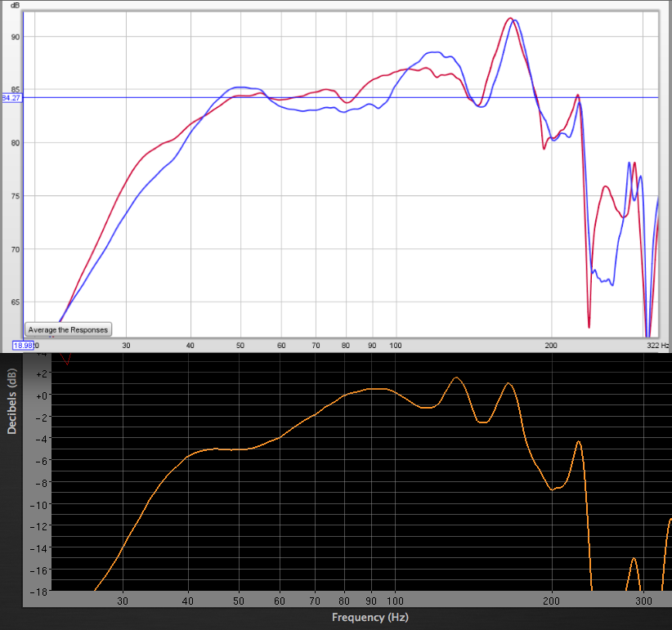
Task: Click the 100 Hz tick on upper graph axis
Action: coord(395,345)
